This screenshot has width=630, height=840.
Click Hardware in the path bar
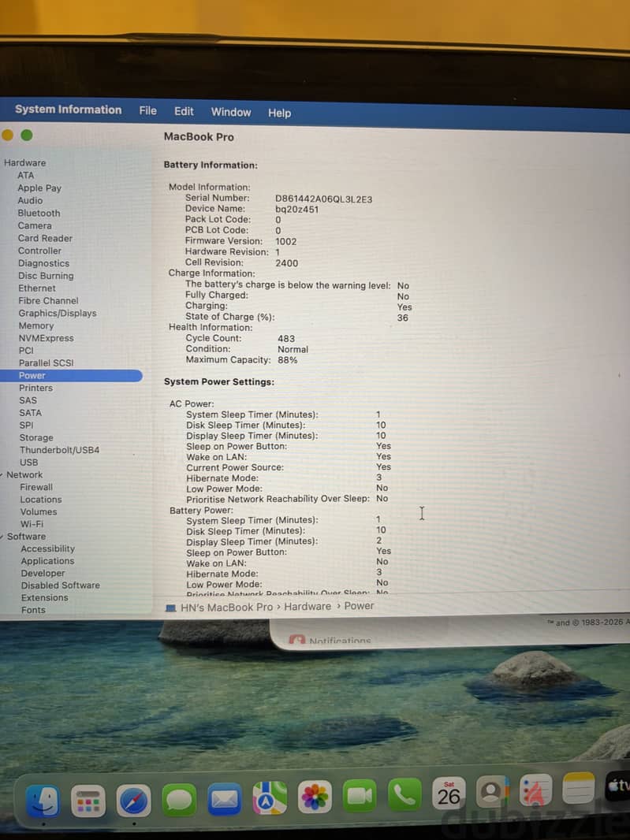point(308,607)
